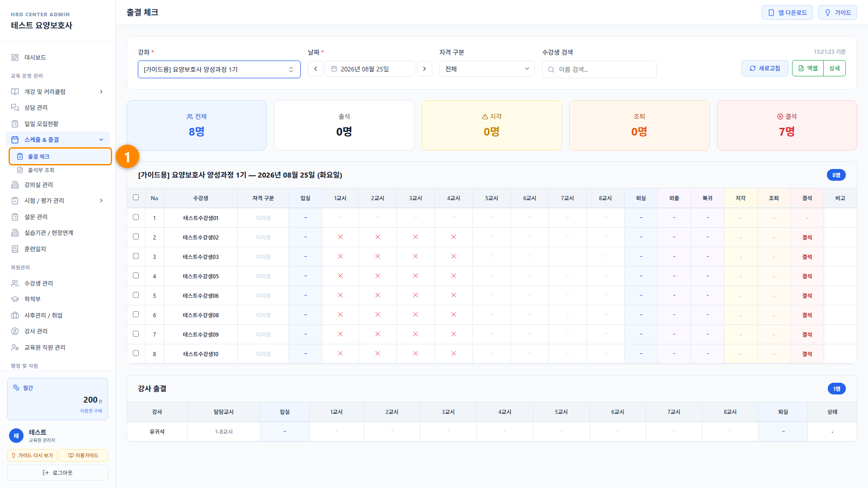
Task: Click the Excel file icon in 엑셀
Action: 801,68
